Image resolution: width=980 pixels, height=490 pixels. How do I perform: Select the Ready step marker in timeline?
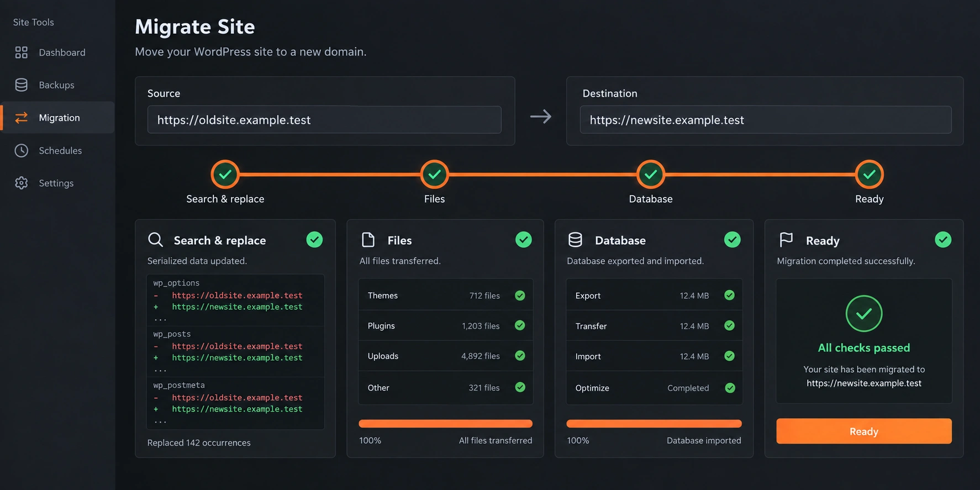[870, 175]
